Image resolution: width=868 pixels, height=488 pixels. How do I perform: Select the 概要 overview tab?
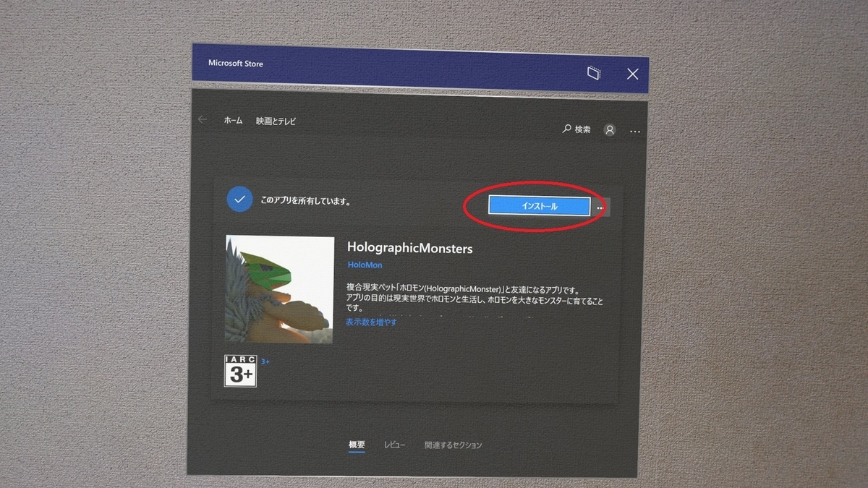357,445
